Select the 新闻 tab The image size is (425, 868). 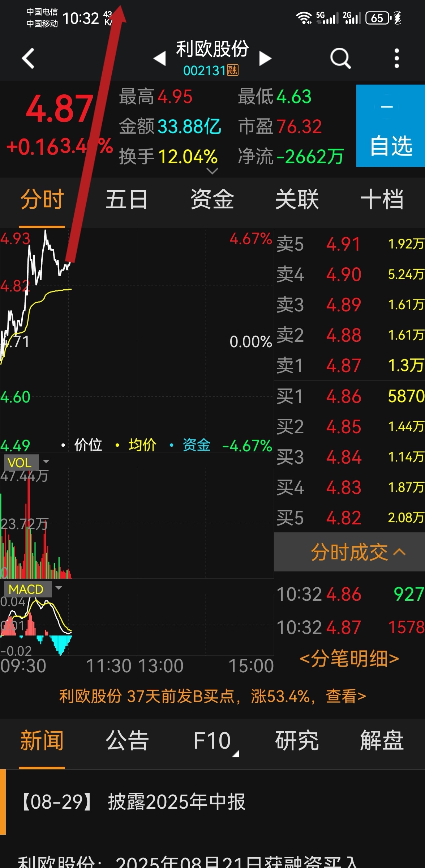(42, 741)
